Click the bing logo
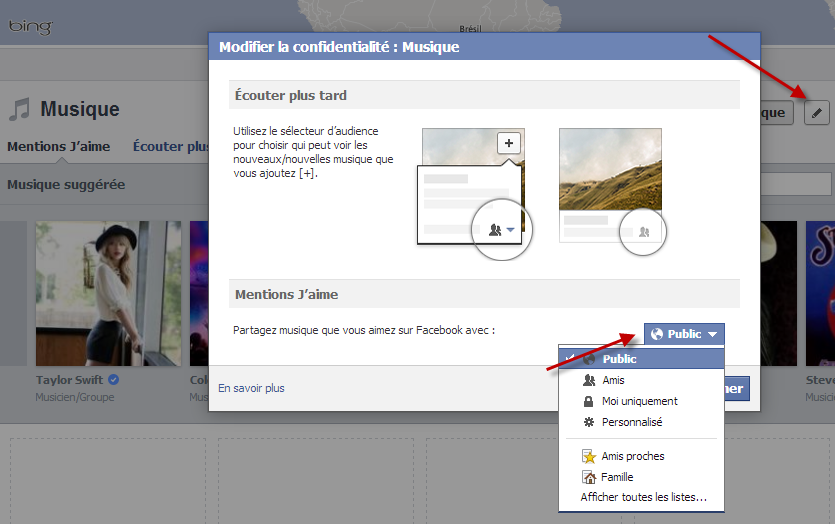The width and height of the screenshot is (835, 524). tap(30, 26)
